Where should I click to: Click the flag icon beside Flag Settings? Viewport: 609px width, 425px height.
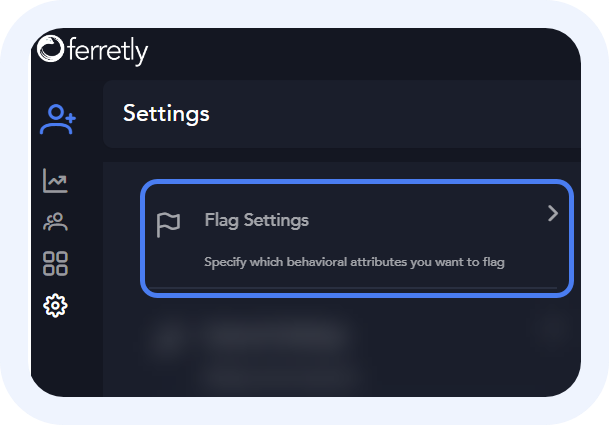point(169,225)
